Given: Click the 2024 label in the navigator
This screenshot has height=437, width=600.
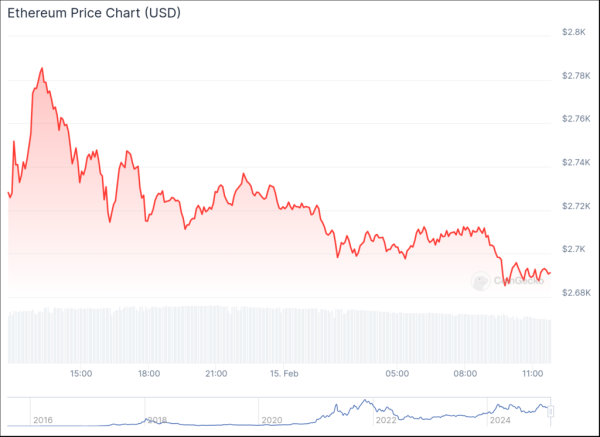Looking at the screenshot, I should (x=500, y=420).
